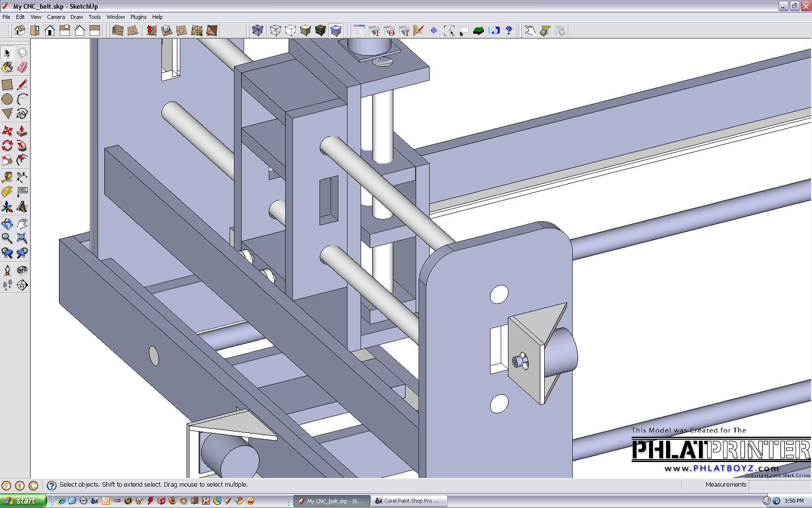Switch to Corel Paint Shop Pro taskbar button
The image size is (812, 508).
click(408, 501)
